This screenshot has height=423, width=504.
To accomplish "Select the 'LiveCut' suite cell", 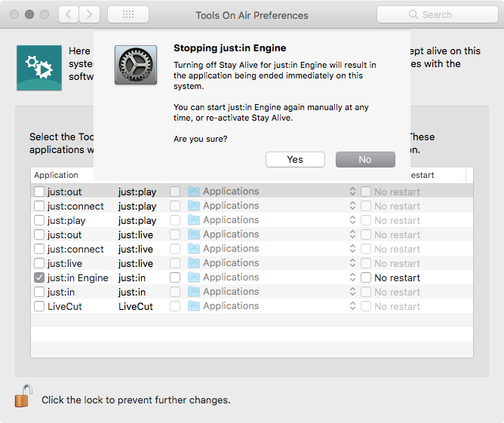I will (x=136, y=306).
